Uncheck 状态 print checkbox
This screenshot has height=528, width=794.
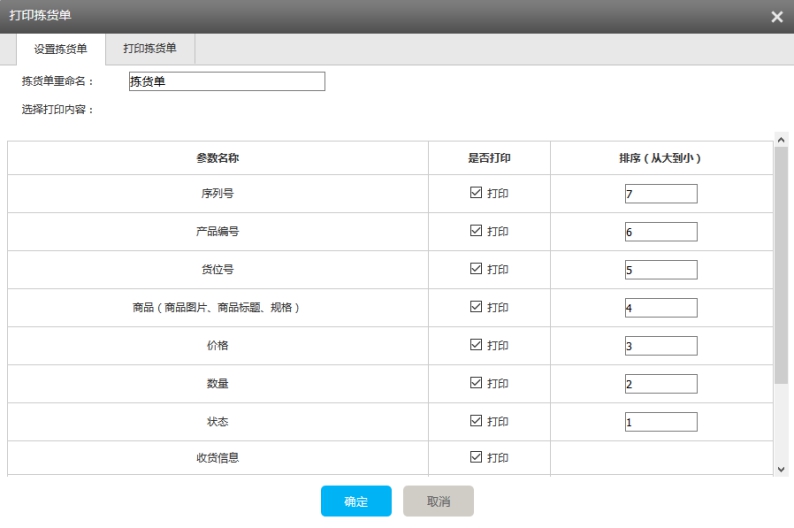click(x=476, y=421)
